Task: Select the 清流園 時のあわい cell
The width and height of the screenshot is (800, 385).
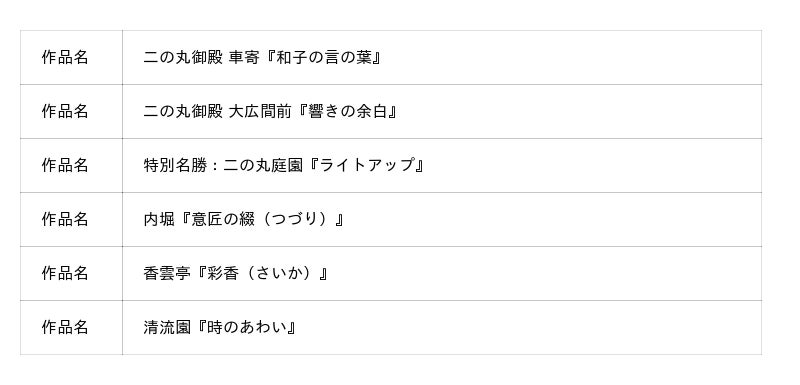Action: [x=442, y=327]
